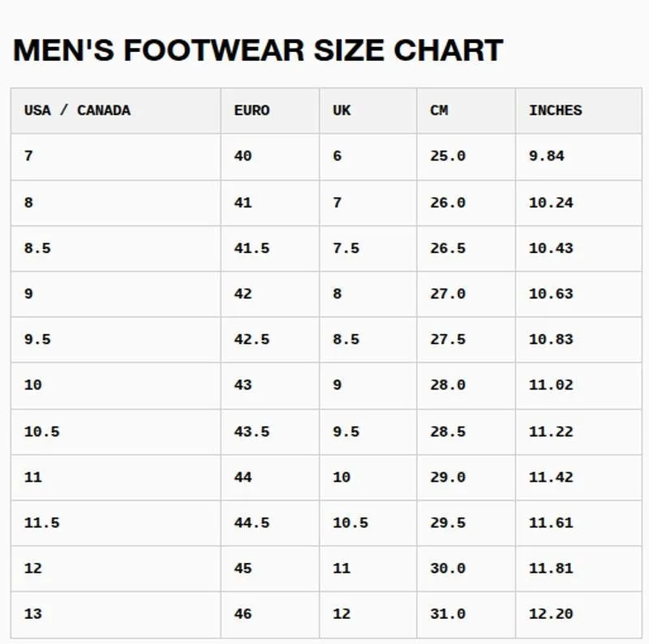Select USA size 10.5 cell
The width and height of the screenshot is (649, 644).
pyautogui.click(x=116, y=432)
